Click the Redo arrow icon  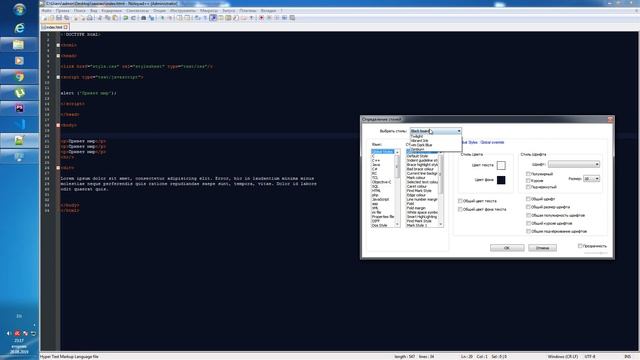(x=133, y=18)
